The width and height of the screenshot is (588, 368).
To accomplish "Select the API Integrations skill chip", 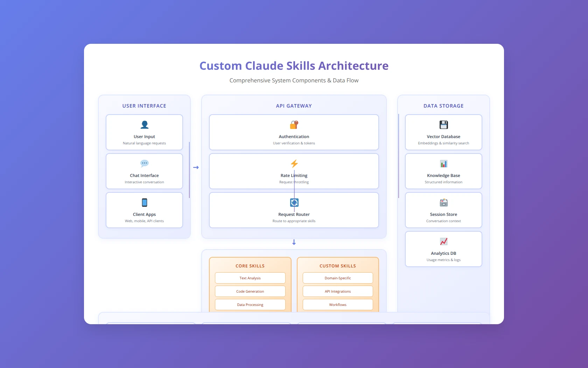I will pos(338,291).
